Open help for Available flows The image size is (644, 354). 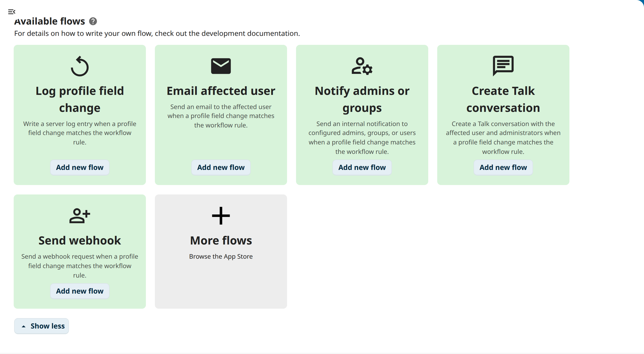click(x=93, y=21)
